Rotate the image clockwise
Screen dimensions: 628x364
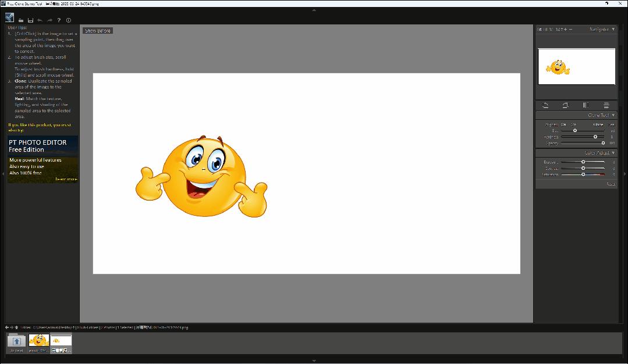click(566, 105)
